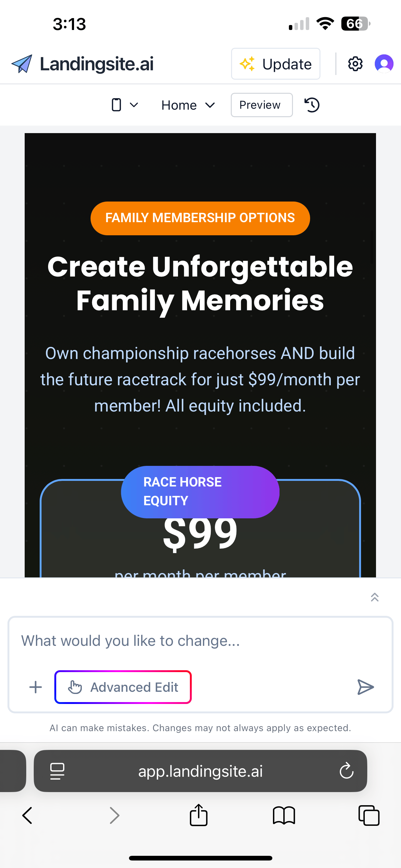Open the version history clock icon
401x868 pixels.
[311, 105]
